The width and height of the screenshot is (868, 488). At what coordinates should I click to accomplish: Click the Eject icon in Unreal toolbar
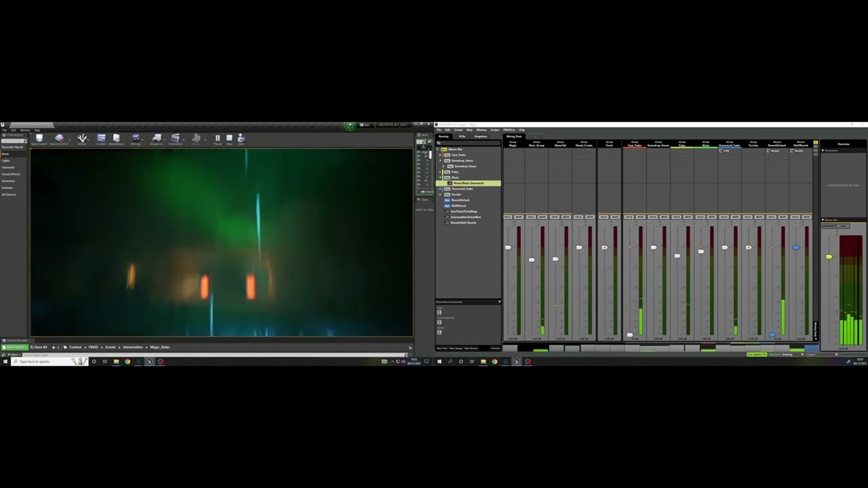click(241, 138)
